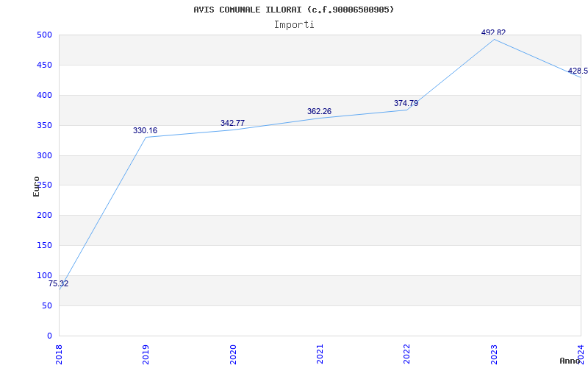Select the 342.77 data label

point(232,123)
